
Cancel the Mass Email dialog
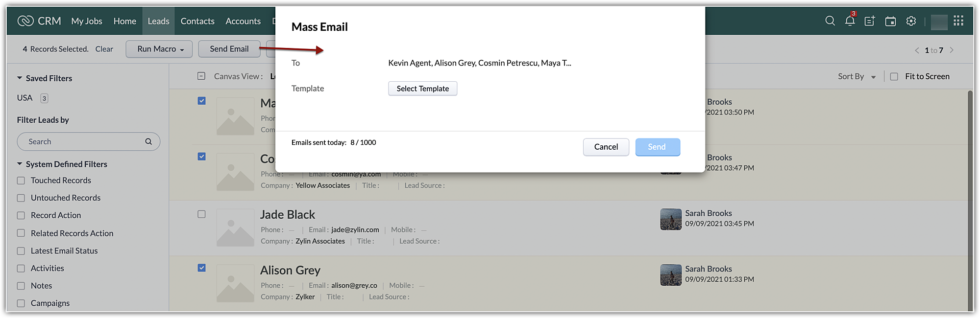click(x=606, y=147)
